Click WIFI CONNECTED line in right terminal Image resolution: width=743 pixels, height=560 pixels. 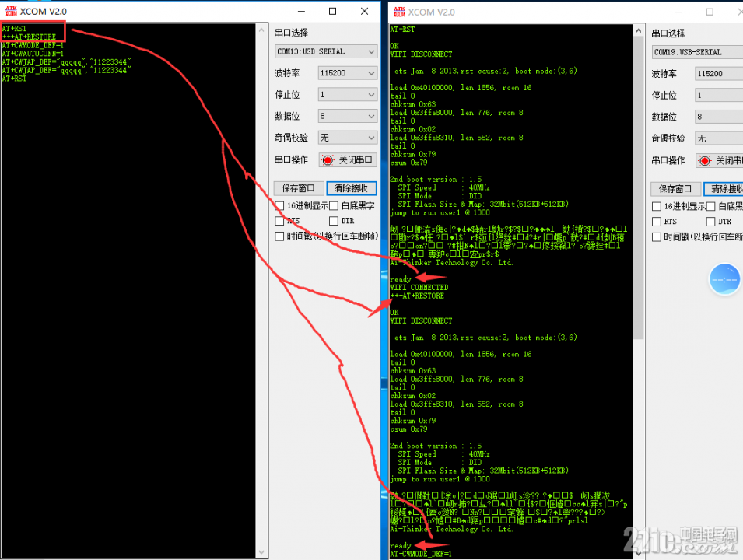[x=419, y=288]
